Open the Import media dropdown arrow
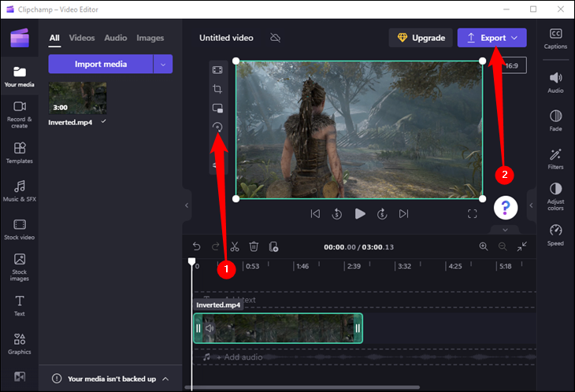Viewport: 575px width, 392px height. point(163,64)
